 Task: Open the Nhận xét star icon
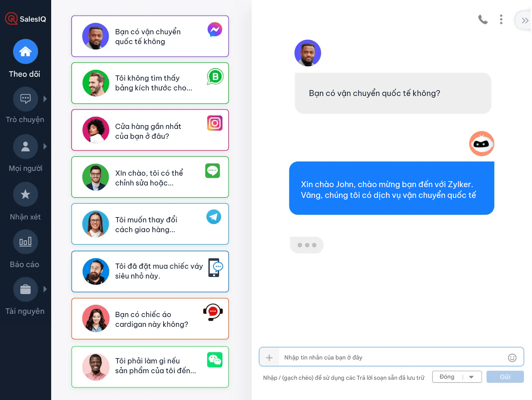click(x=25, y=194)
